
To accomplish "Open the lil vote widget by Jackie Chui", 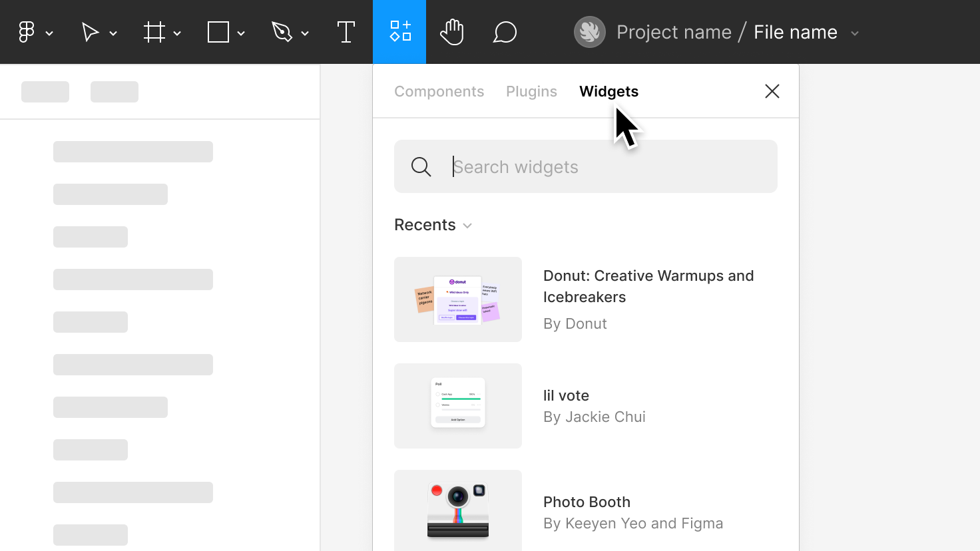I will [567, 395].
